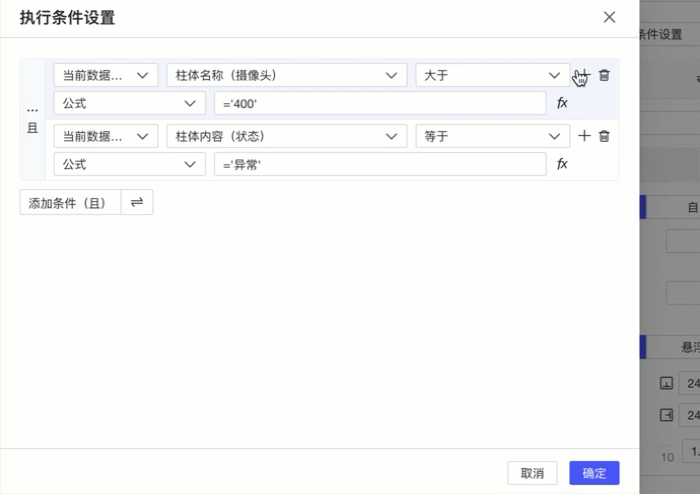Screen dimensions: 700x494
Task: Add a sub-condition to the first row
Action: (x=585, y=75)
